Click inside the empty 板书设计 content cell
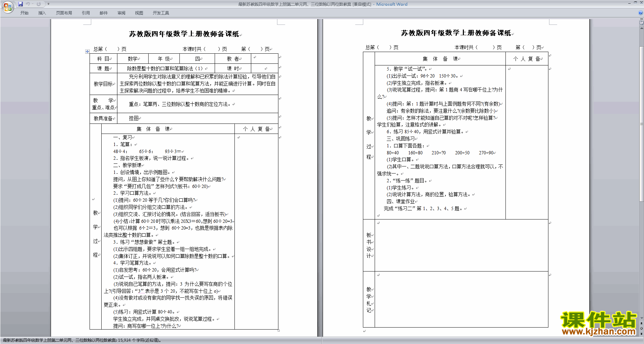Viewport: 644px width, 344px height. 461,245
